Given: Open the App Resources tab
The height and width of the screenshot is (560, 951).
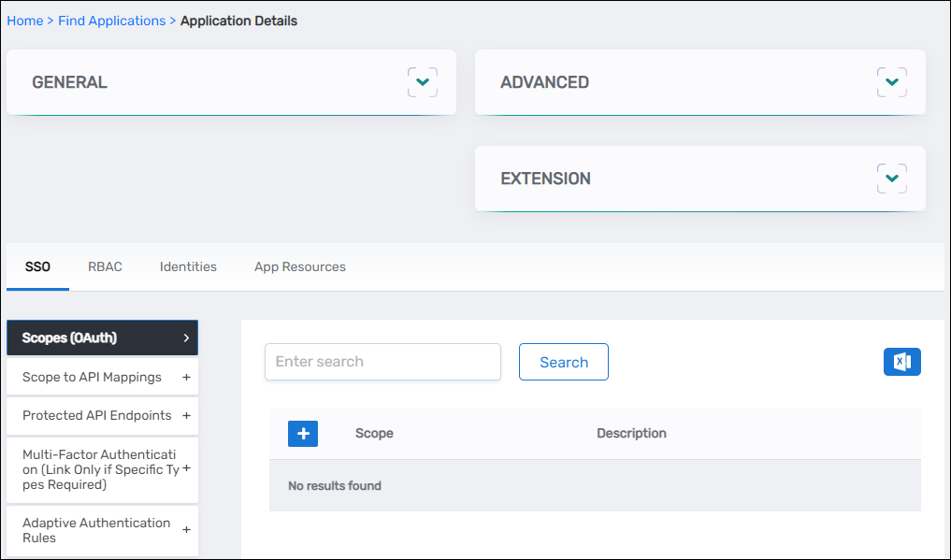Looking at the screenshot, I should pyautogui.click(x=299, y=266).
